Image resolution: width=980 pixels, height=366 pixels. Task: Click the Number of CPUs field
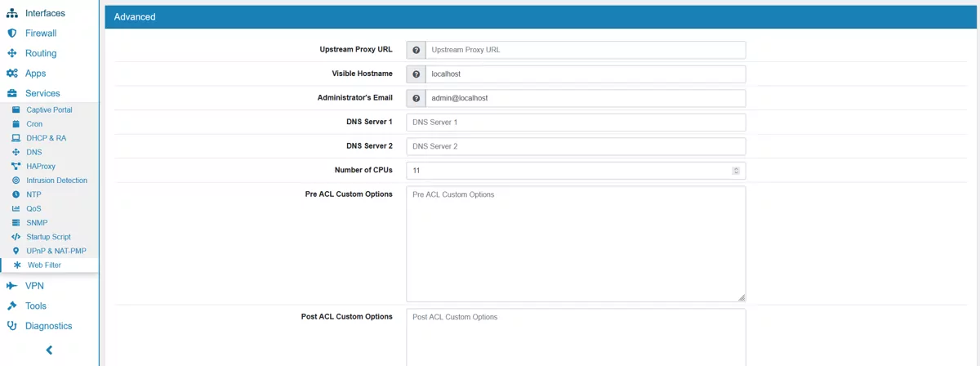pos(576,171)
